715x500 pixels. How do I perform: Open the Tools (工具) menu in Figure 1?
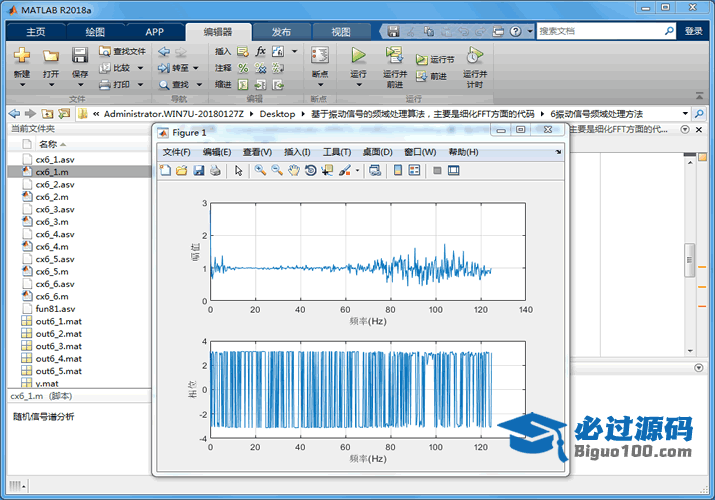337,152
